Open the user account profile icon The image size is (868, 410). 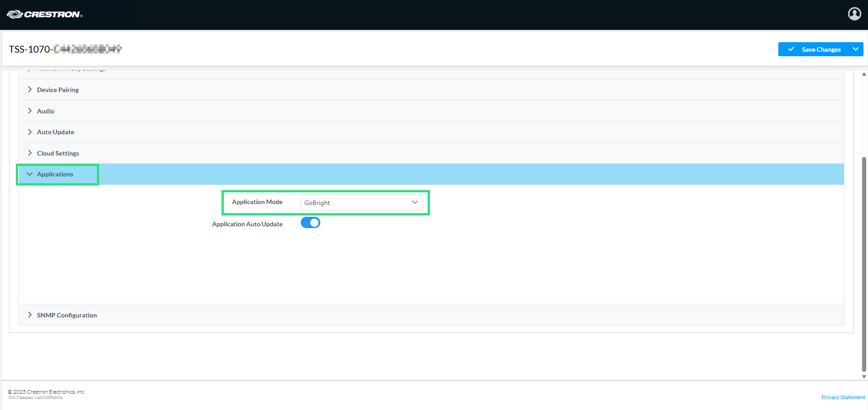(x=854, y=14)
